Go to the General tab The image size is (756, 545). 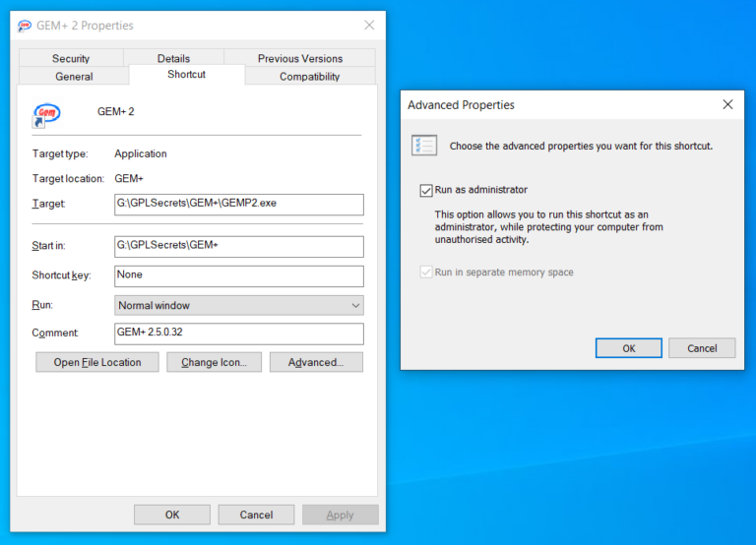[74, 77]
